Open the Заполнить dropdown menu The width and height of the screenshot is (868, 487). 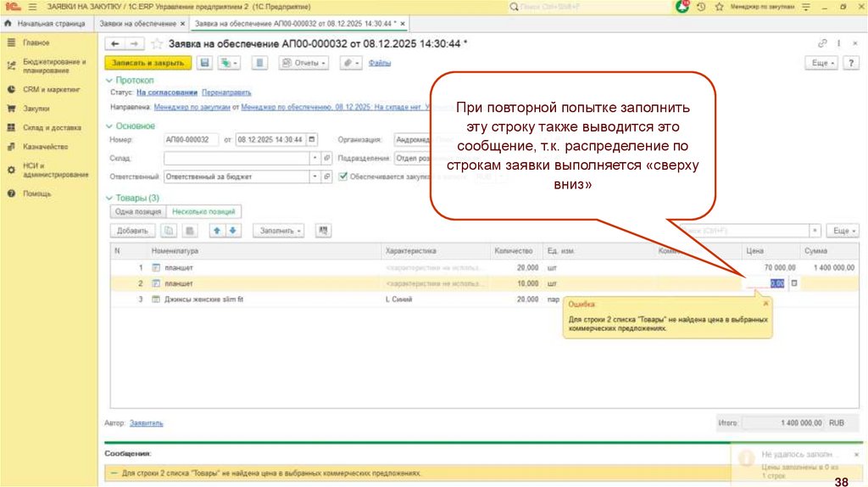point(281,230)
